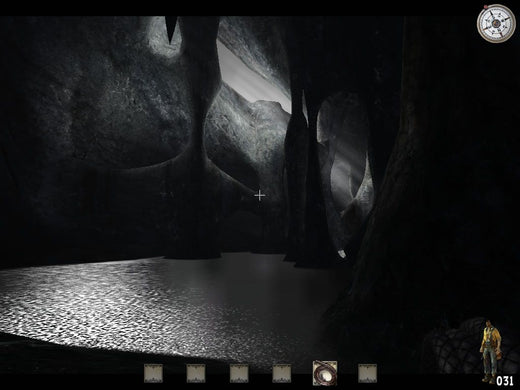Select the last empty inventory slot after rope
The width and height of the screenshot is (520, 390).
pos(368,373)
